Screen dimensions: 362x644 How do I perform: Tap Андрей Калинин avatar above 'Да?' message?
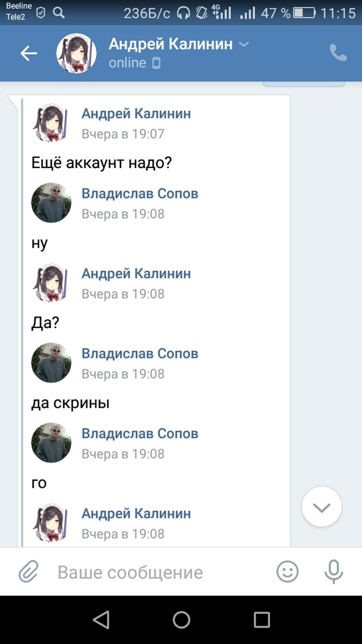[51, 283]
